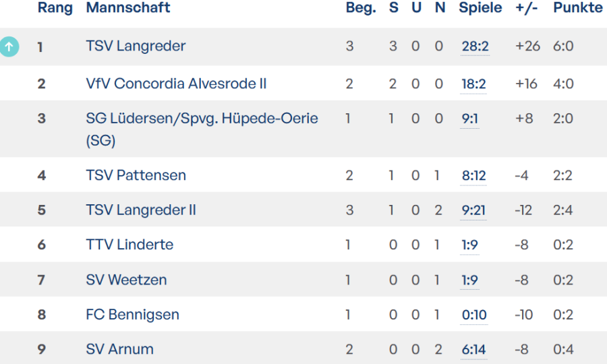The width and height of the screenshot is (607, 364).
Task: Click the green promotion arrow icon
Action: pos(9,47)
